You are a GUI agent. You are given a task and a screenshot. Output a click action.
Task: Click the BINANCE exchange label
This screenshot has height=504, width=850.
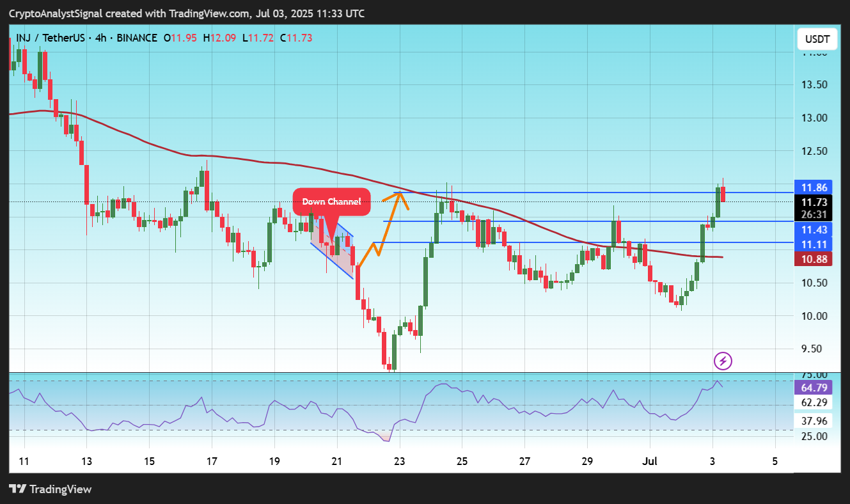pyautogui.click(x=137, y=38)
